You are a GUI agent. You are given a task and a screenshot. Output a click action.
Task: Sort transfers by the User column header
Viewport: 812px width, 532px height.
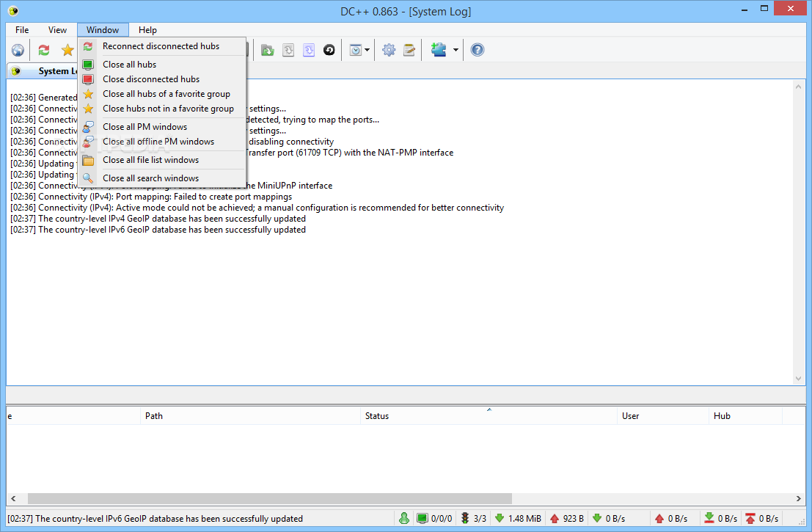pos(662,416)
